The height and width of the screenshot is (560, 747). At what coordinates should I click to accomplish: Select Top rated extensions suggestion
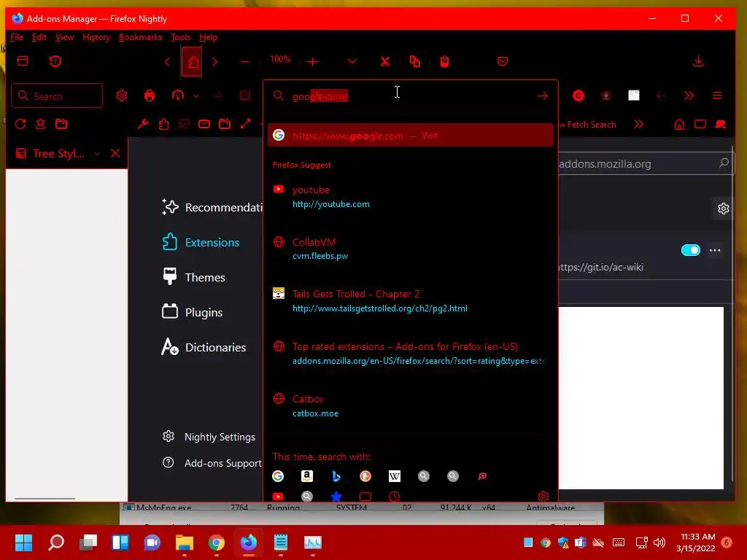[x=410, y=354]
